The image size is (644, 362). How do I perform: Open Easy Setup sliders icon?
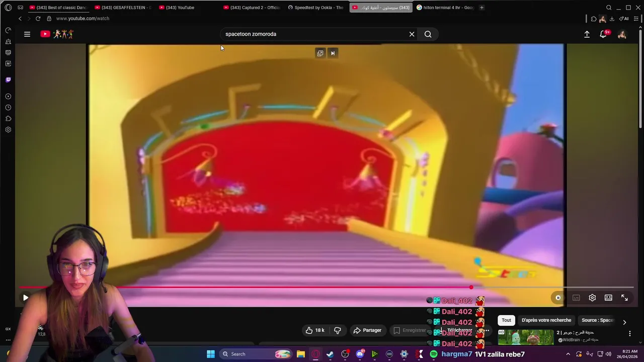tap(636, 19)
